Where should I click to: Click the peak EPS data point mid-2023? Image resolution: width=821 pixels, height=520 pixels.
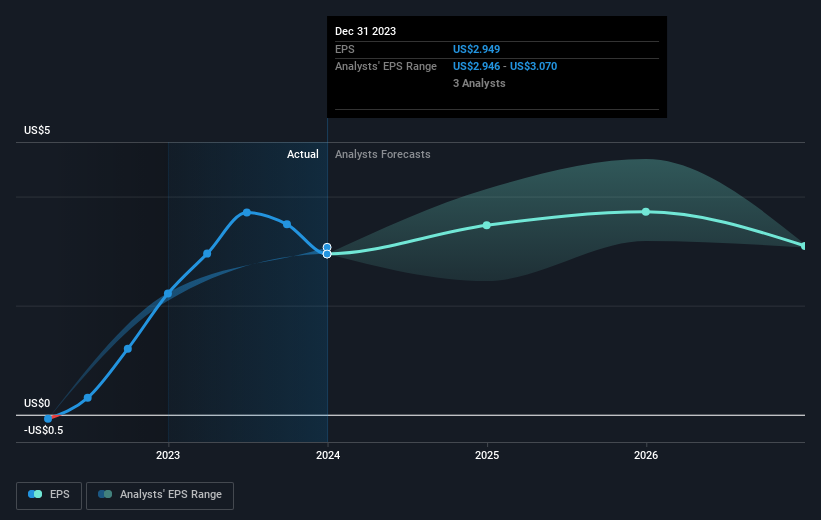point(247,213)
